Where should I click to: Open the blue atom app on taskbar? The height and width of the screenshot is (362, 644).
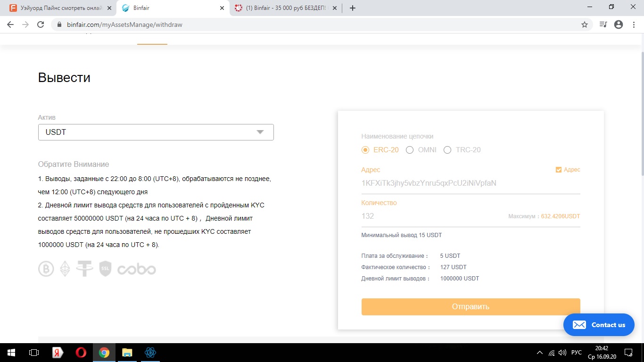[150, 353]
